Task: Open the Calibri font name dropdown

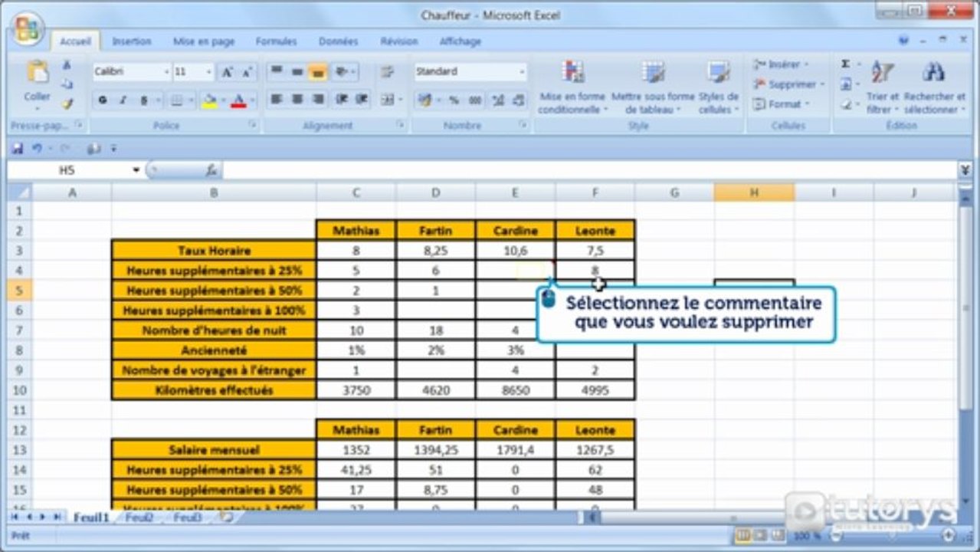Action: tap(167, 72)
